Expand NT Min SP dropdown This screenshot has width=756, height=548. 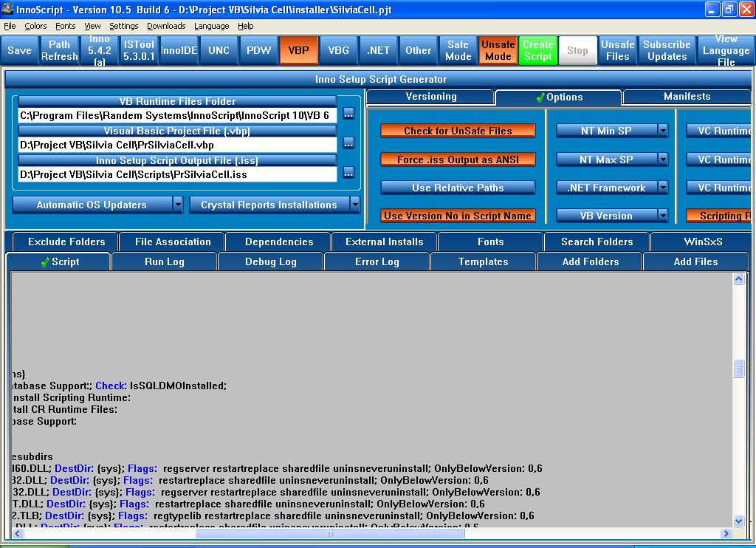click(x=663, y=131)
